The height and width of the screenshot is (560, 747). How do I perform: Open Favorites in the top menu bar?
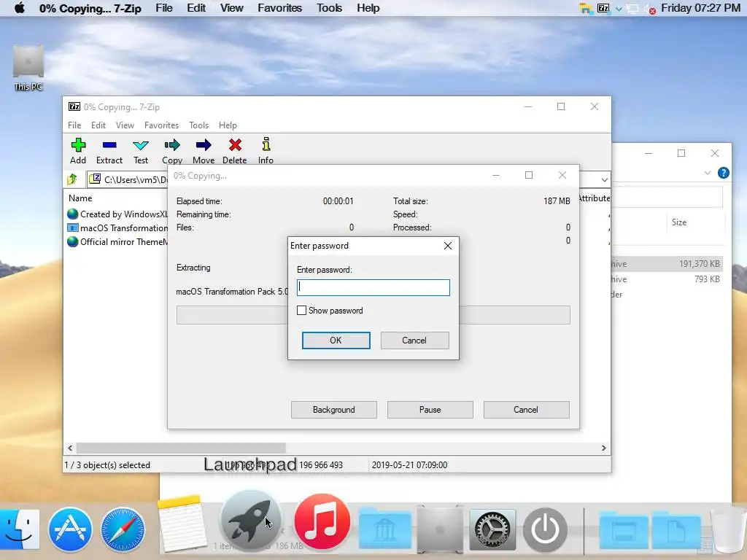[x=279, y=8]
